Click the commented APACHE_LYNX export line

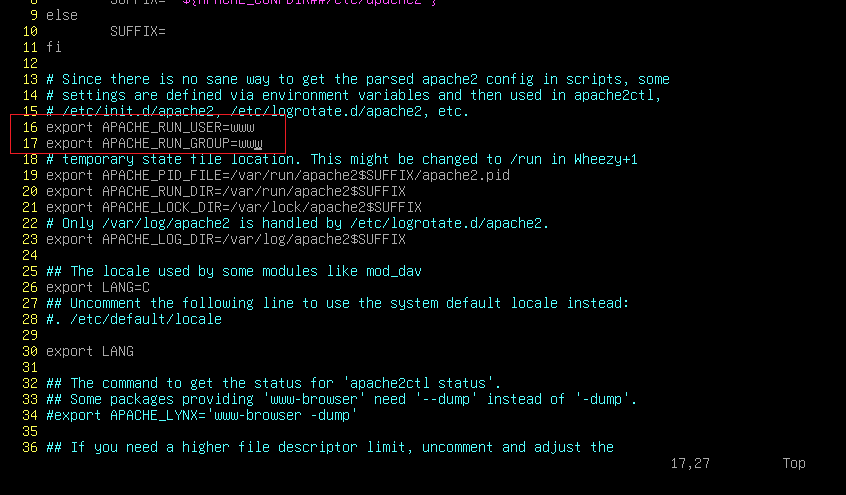click(202, 415)
